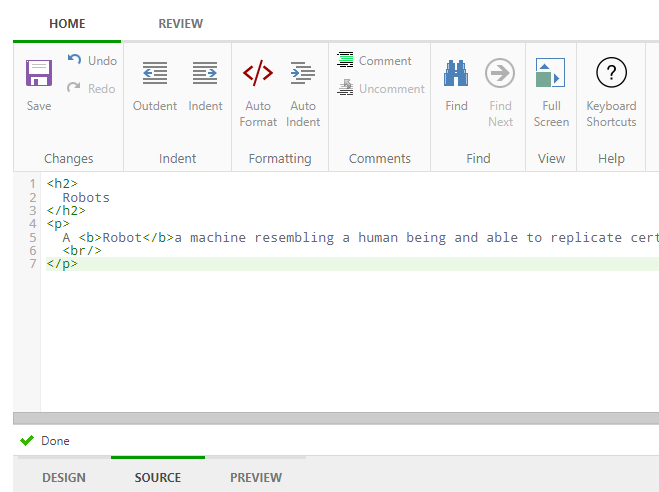Click the Auto Format label
The image size is (659, 492).
click(258, 114)
